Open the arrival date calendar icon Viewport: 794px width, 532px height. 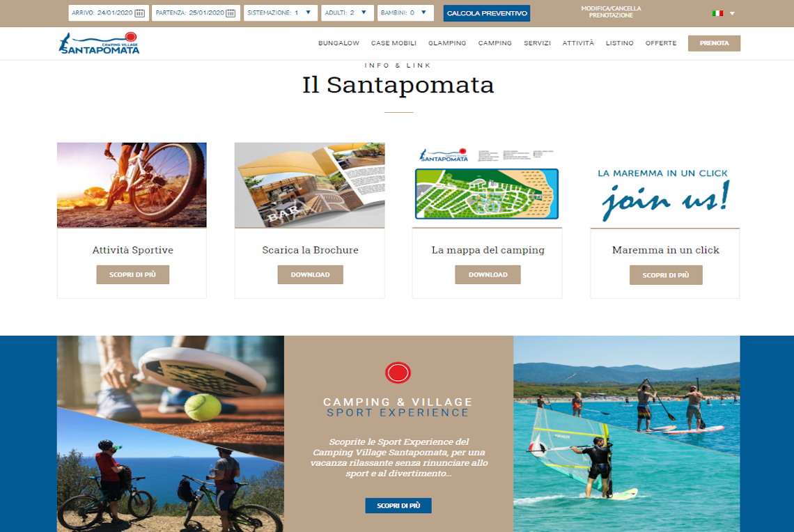click(x=140, y=13)
